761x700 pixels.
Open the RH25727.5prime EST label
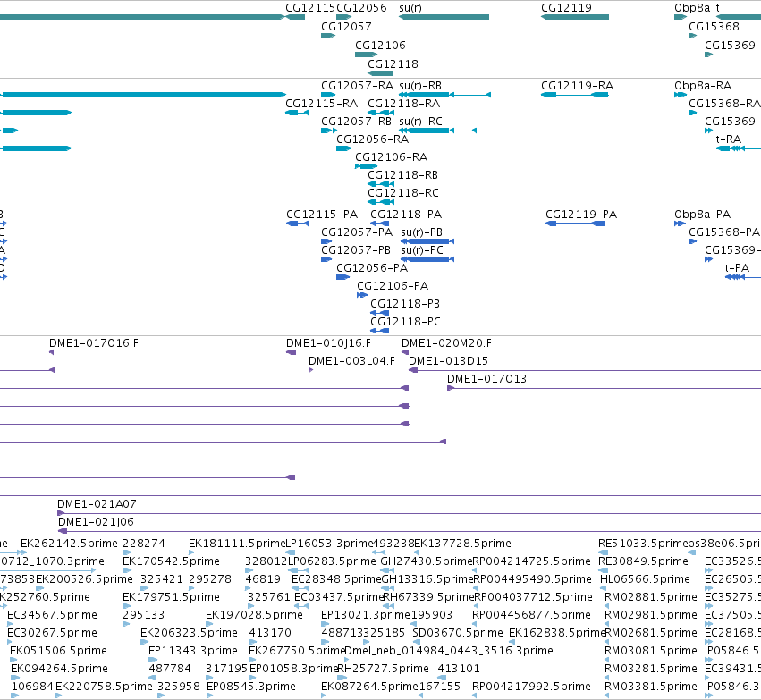coord(383,669)
